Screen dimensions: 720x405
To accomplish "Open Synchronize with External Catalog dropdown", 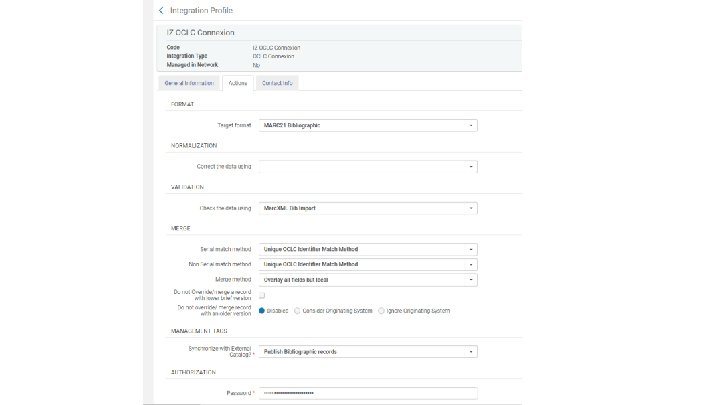I will coord(471,352).
